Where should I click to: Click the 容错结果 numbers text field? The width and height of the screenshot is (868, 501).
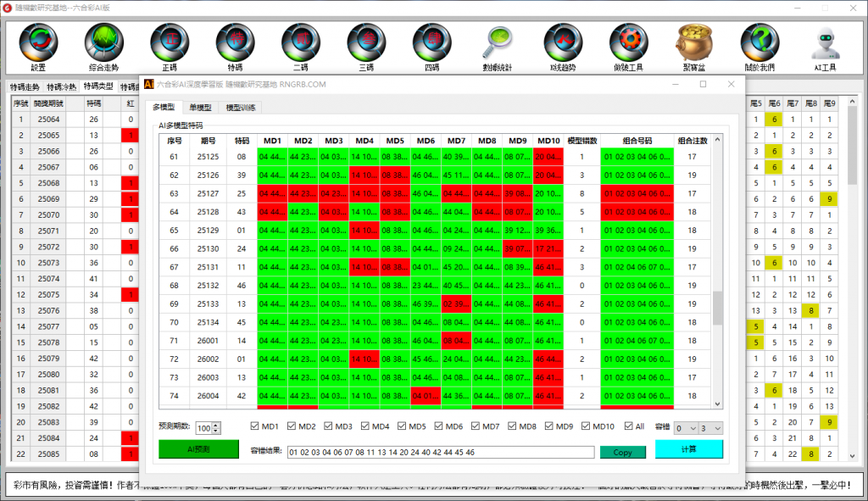pos(440,452)
